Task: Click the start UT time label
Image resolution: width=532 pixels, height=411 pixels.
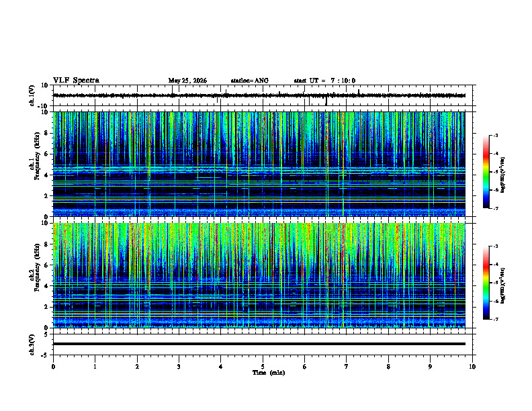Action: tap(324, 81)
